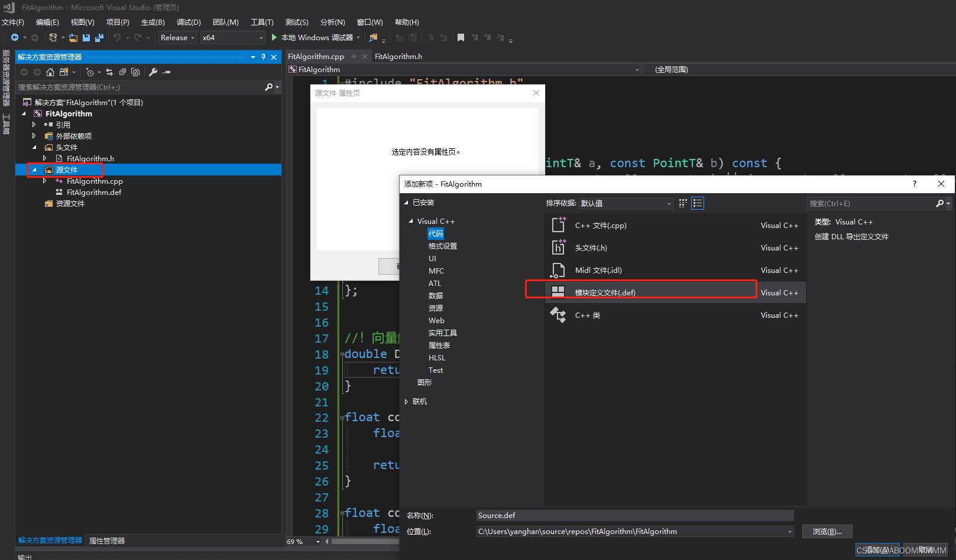This screenshot has width=956, height=560.
Task: Open the 文件(F) menu
Action: (13, 22)
